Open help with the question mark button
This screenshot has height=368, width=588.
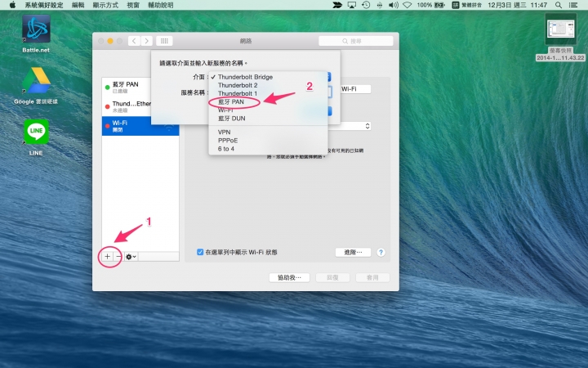[x=381, y=253]
